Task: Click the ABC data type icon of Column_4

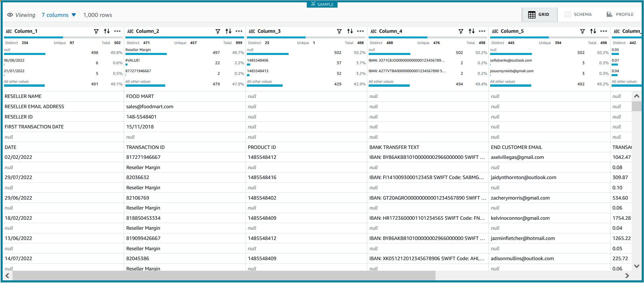Action: point(374,31)
